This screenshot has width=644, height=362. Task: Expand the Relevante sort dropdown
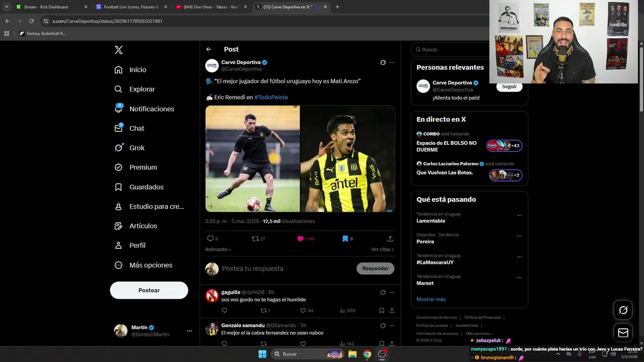tap(218, 249)
